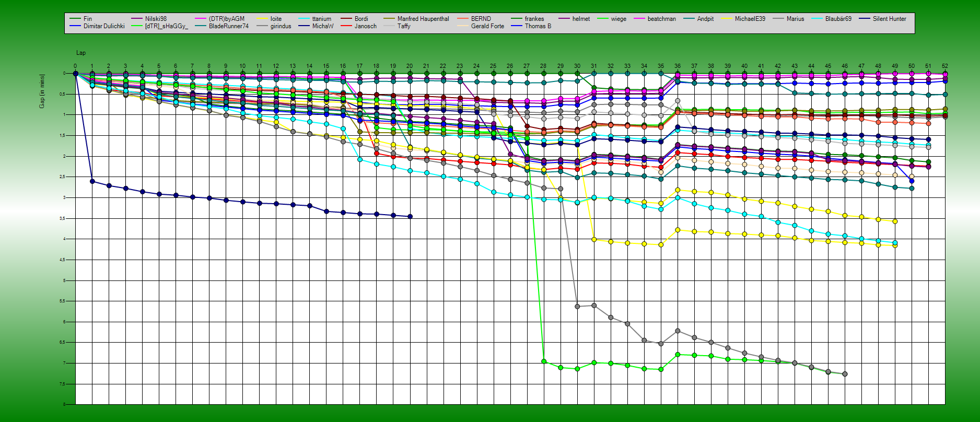980x422 pixels.
Task: Click lap number 28 on top axis
Action: tap(543, 66)
